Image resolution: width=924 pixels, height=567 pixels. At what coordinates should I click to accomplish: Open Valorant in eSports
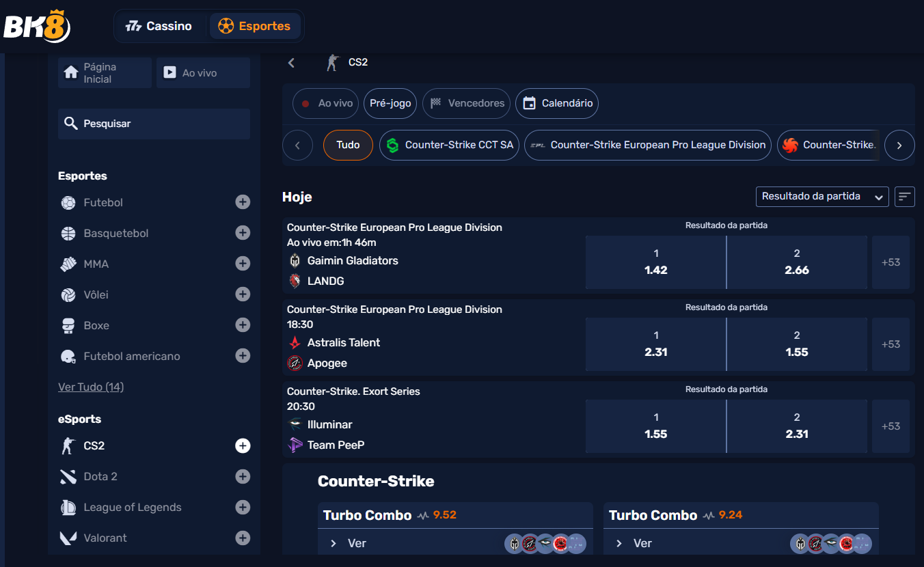105,538
